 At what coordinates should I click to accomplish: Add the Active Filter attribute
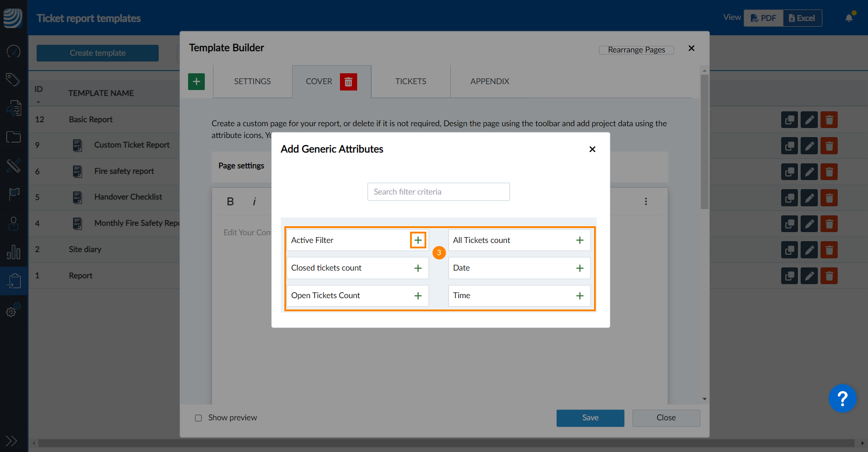point(418,240)
